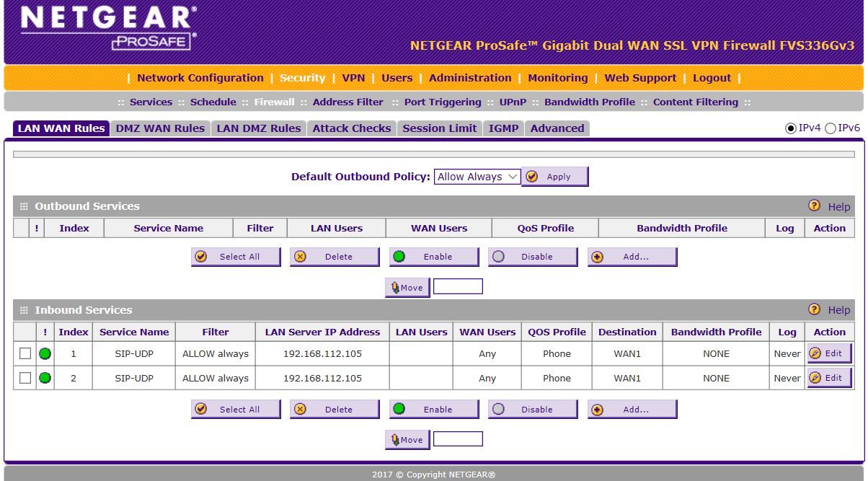Click the Add icon under Outbound Services
Image resolution: width=868 pixels, height=481 pixels.
[x=632, y=256]
